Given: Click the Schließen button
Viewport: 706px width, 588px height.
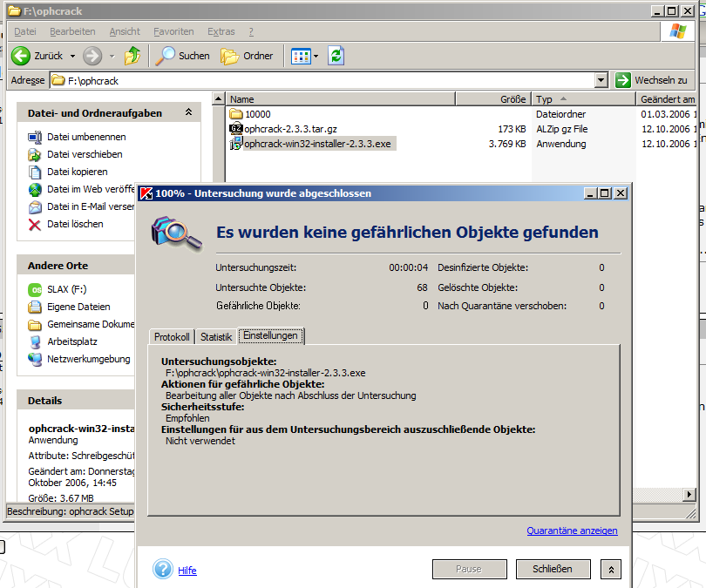Looking at the screenshot, I should point(553,569).
